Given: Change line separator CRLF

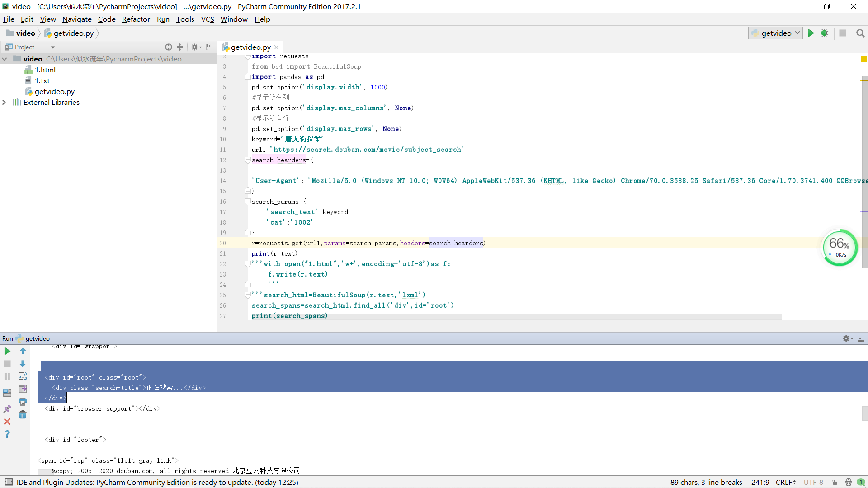Looking at the screenshot, I should [x=786, y=483].
